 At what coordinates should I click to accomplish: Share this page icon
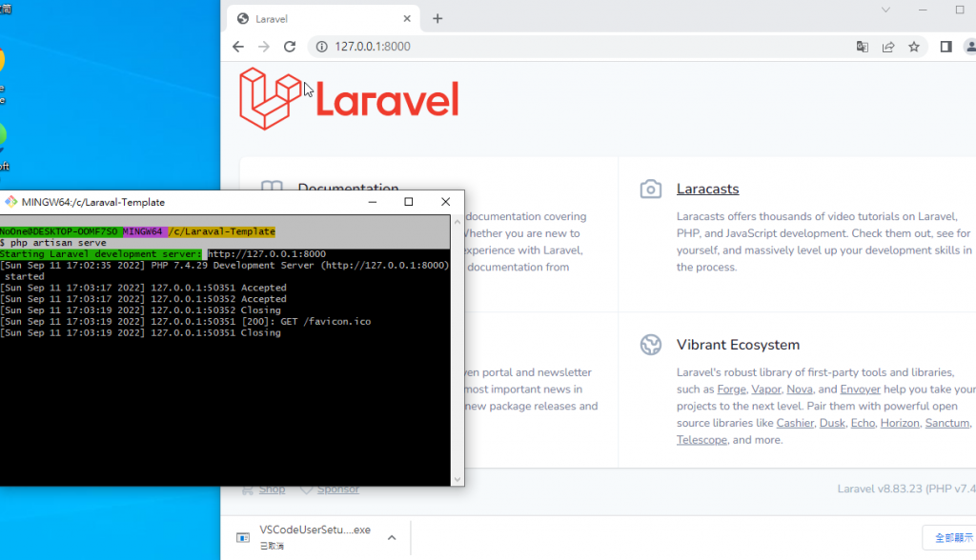click(x=888, y=47)
